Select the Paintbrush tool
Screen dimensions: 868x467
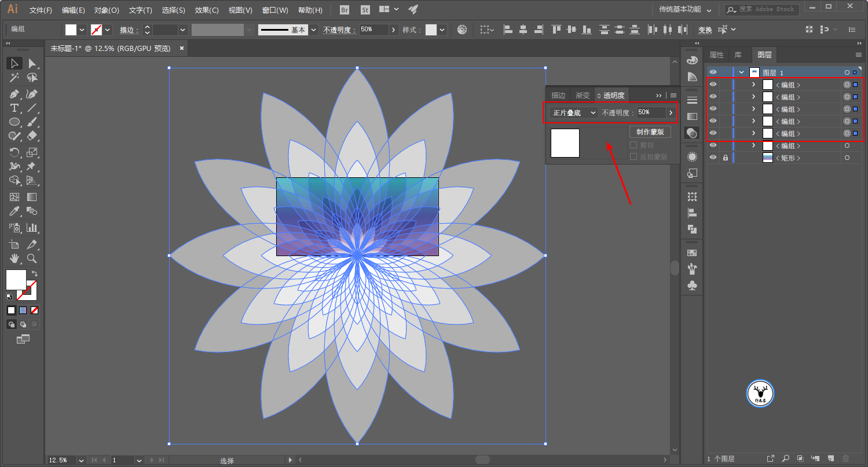pos(32,122)
